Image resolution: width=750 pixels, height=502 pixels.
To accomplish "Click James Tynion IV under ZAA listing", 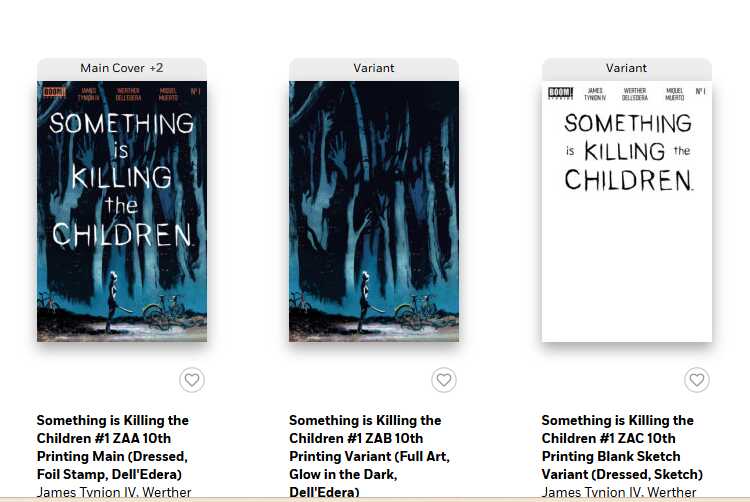I will pos(86,492).
